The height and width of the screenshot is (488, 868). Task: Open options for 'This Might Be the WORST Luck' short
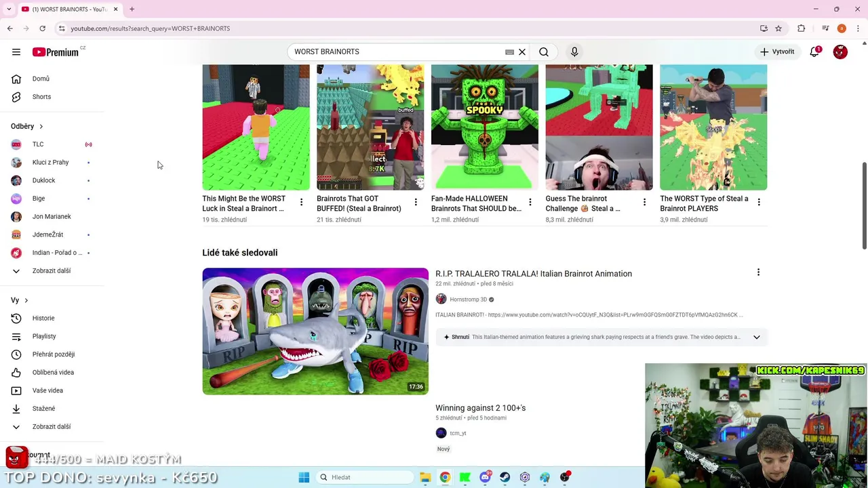coord(301,202)
